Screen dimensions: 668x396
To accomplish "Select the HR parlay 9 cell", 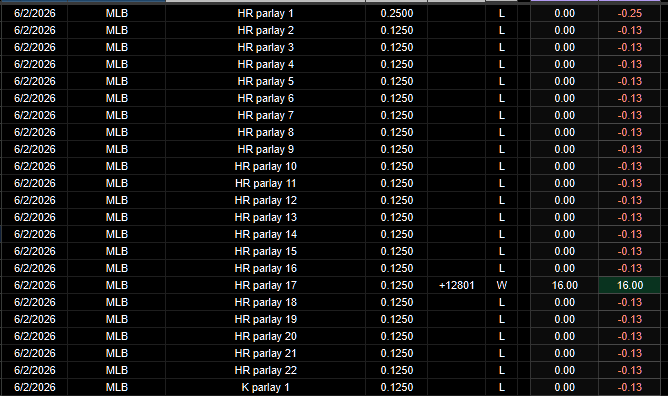I will click(265, 149).
